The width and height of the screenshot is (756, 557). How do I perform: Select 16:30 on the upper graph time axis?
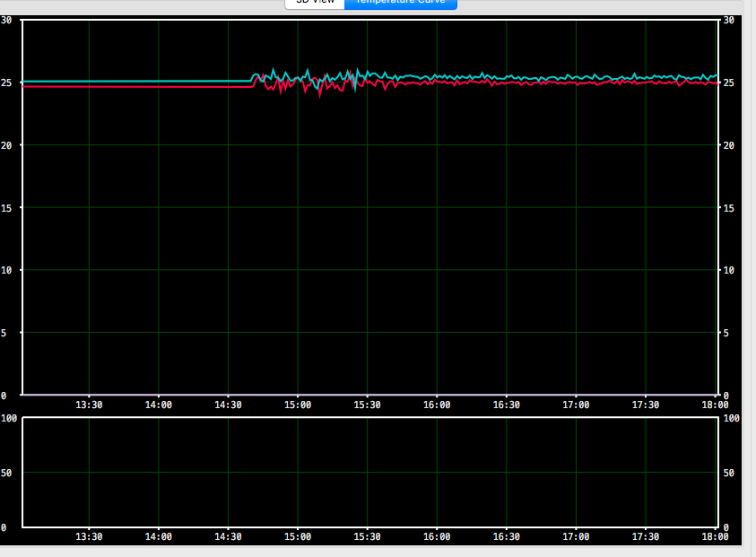click(506, 405)
